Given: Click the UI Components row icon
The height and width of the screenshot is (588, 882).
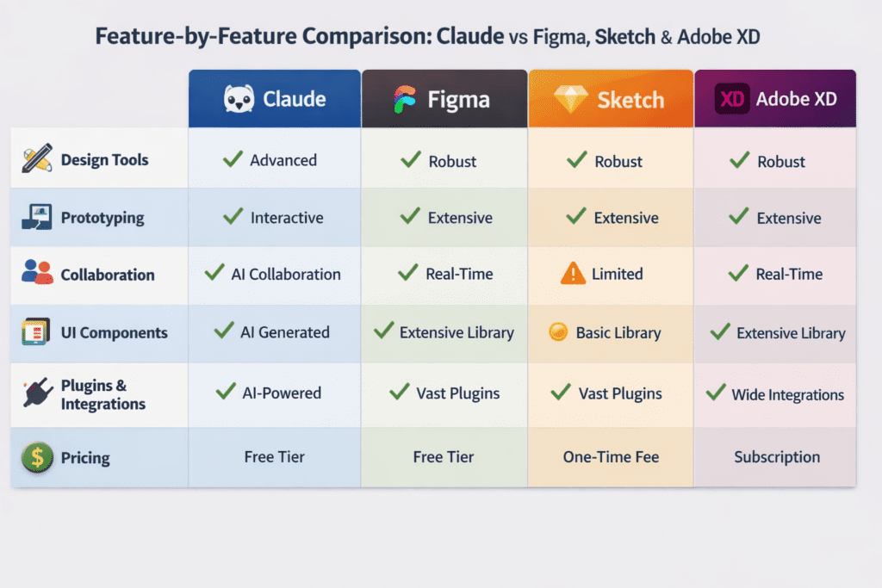Looking at the screenshot, I should tap(36, 332).
